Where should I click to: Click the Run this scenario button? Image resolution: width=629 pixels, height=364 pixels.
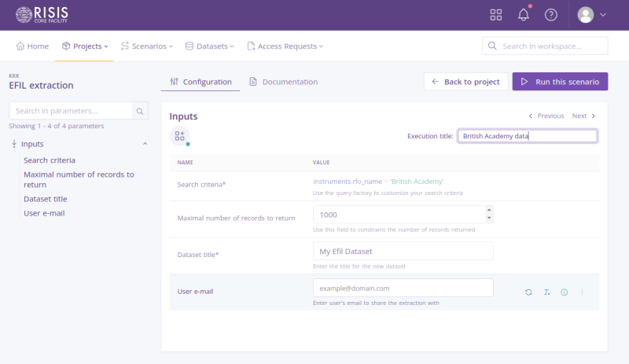point(560,82)
